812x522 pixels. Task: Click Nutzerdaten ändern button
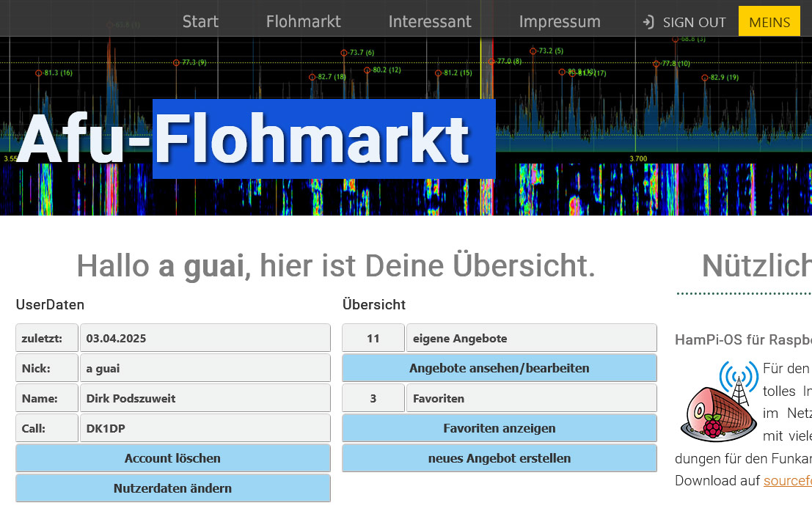point(173,488)
